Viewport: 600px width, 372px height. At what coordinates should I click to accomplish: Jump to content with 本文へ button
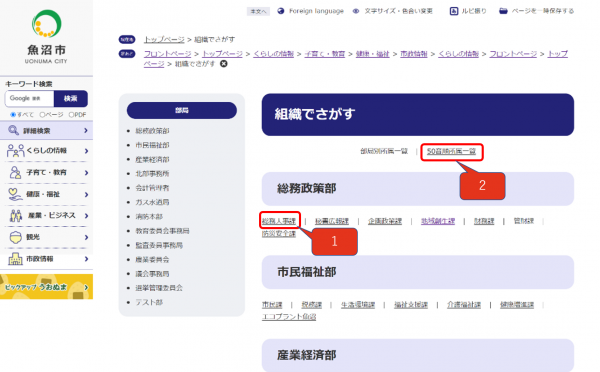click(258, 11)
